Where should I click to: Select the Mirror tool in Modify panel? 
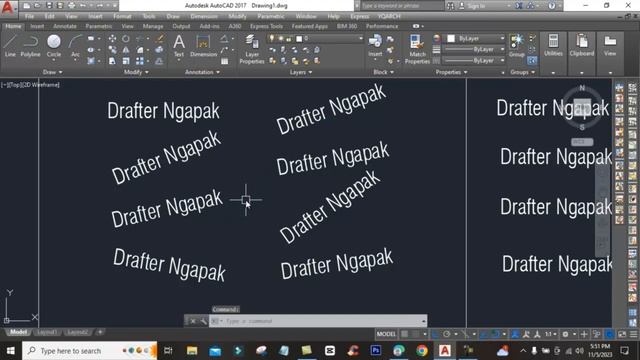pyautogui.click(x=126, y=50)
